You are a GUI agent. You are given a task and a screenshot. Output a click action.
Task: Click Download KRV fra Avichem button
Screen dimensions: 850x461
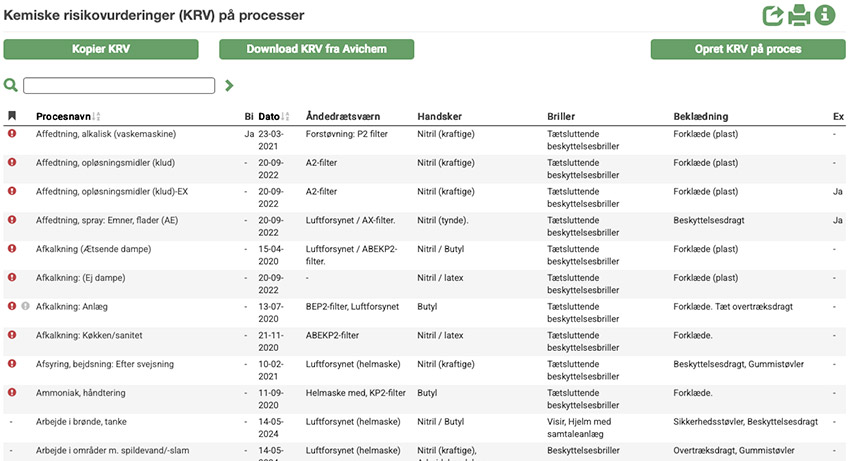click(316, 50)
